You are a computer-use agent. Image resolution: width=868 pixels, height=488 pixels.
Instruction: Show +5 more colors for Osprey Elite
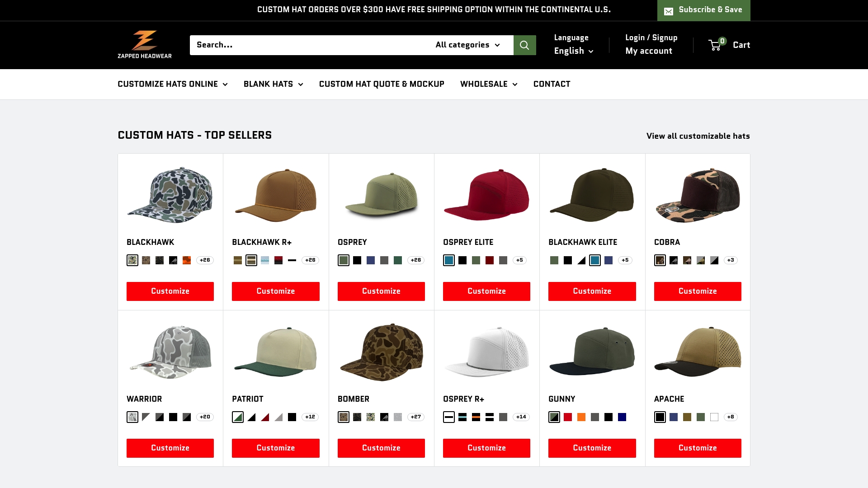tap(519, 260)
